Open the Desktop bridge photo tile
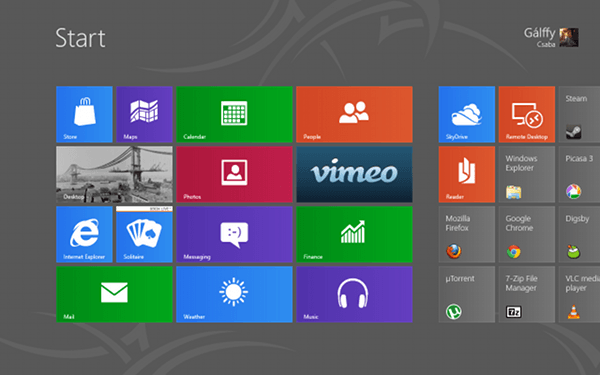Image resolution: width=600 pixels, height=375 pixels. click(114, 174)
